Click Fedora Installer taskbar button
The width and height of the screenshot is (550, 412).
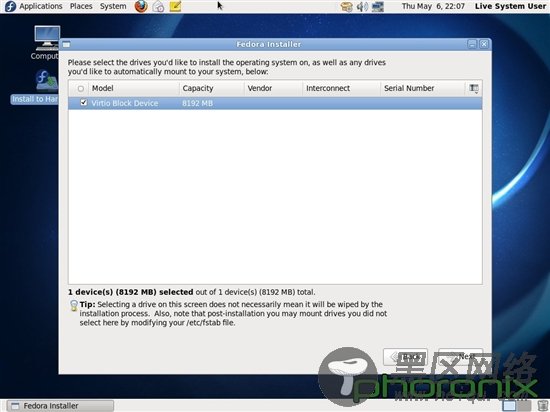(x=60, y=406)
